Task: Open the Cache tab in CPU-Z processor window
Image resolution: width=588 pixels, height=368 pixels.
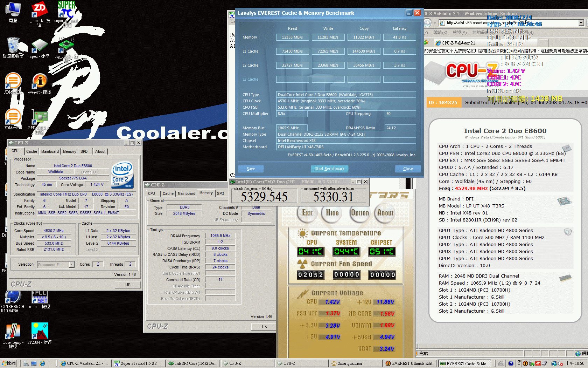Action: tap(31, 151)
